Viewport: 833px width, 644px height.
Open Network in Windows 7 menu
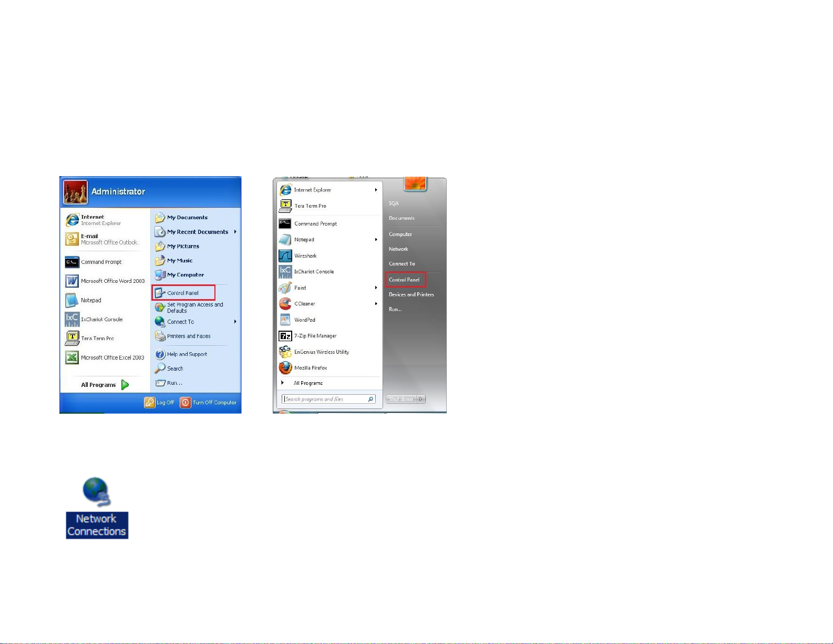(x=398, y=249)
